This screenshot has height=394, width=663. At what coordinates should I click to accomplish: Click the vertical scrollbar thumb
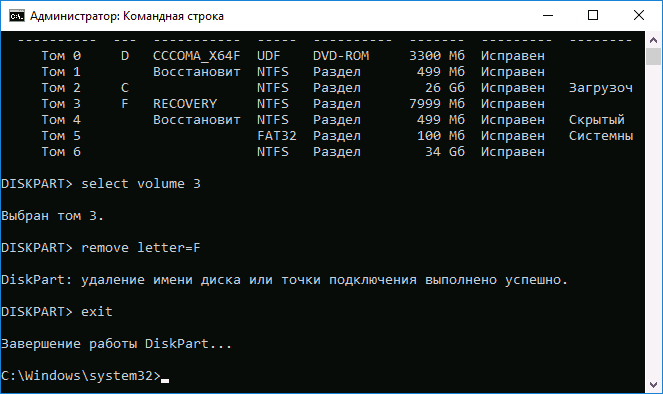pos(653,57)
